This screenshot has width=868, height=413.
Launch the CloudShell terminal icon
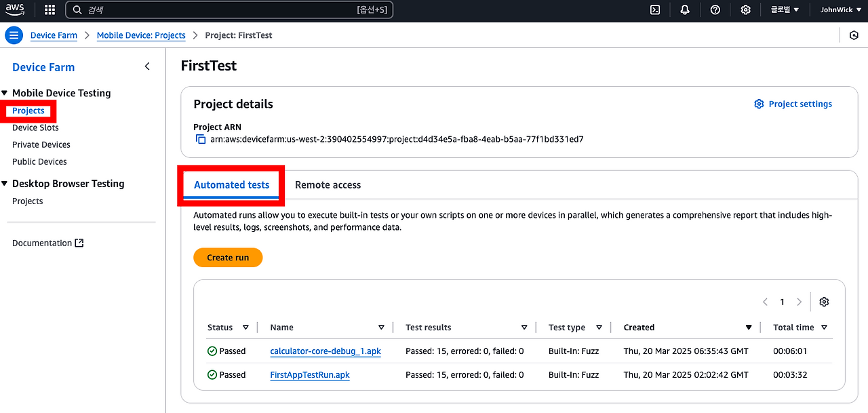point(655,9)
